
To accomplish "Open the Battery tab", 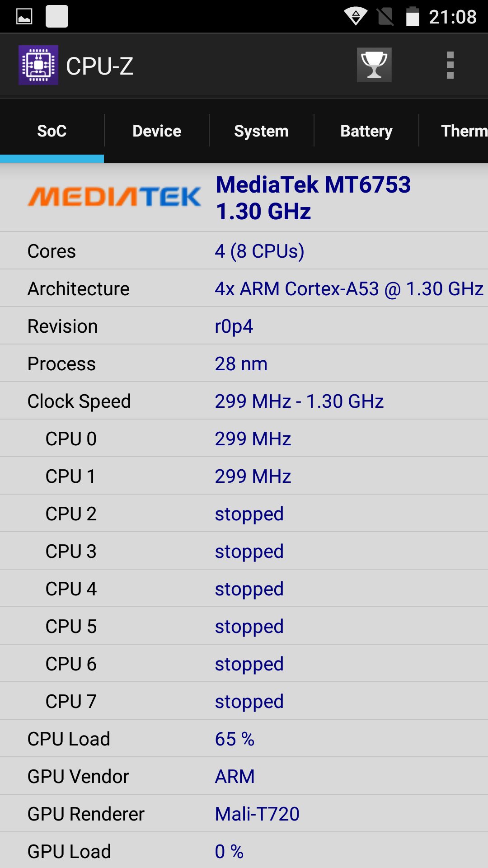I will pos(366,131).
